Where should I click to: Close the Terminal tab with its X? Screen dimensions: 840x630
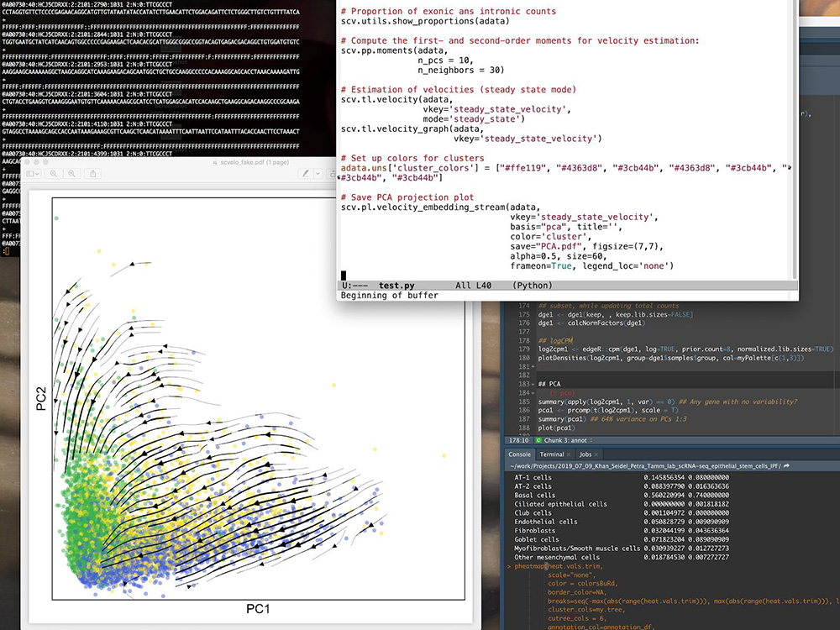(569, 454)
